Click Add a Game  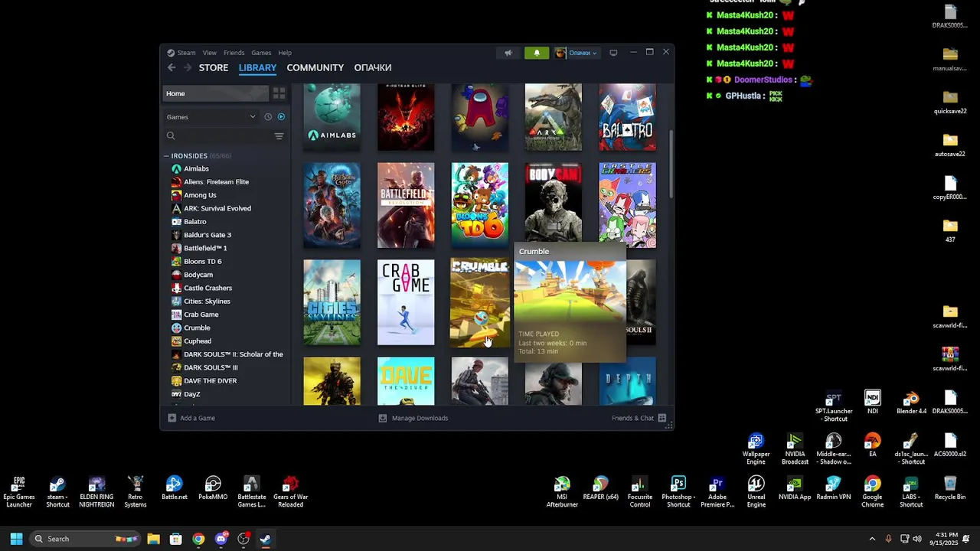pyautogui.click(x=191, y=418)
